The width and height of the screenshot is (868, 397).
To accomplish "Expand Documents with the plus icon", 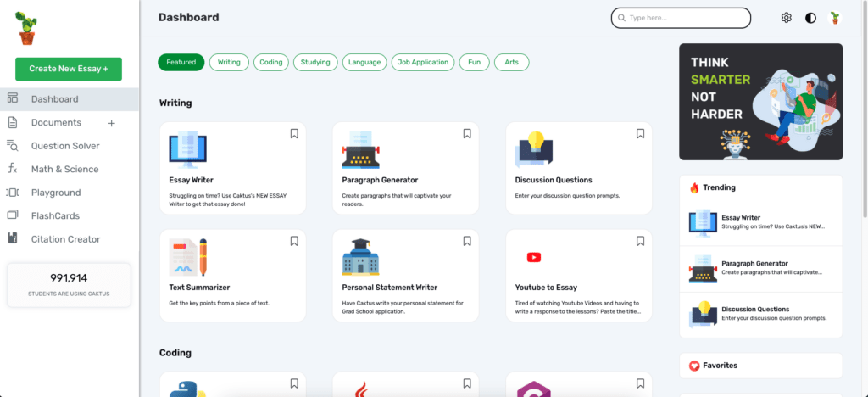I will point(112,123).
